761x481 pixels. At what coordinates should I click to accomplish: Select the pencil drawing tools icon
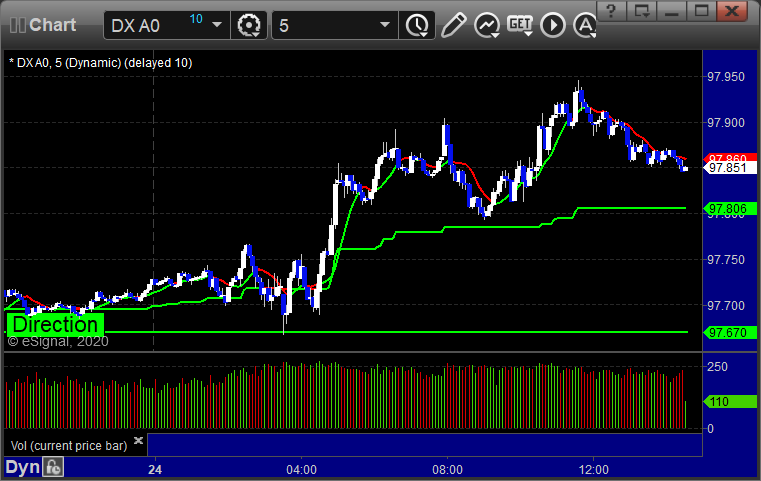454,25
